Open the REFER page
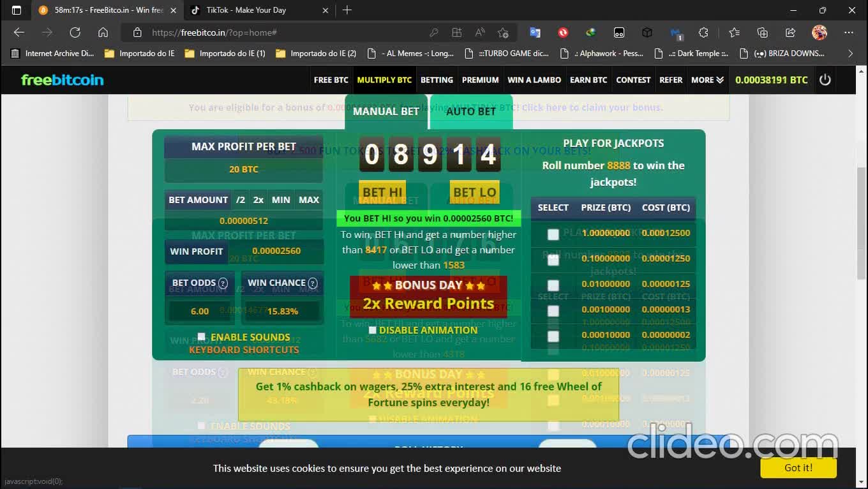868x489 pixels. 671,80
